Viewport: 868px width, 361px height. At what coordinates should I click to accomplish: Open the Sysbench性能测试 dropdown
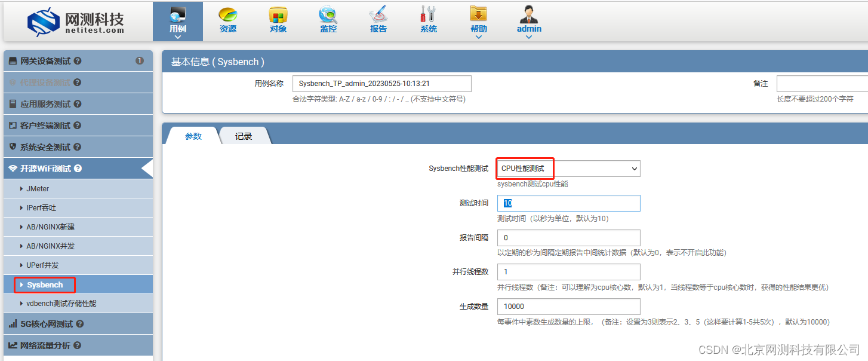tap(568, 169)
